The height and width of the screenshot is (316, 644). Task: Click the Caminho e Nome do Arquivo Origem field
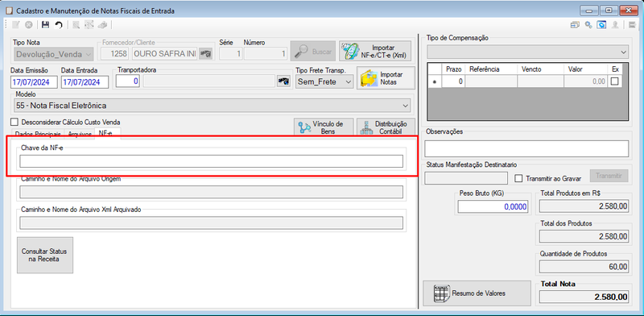[211, 192]
